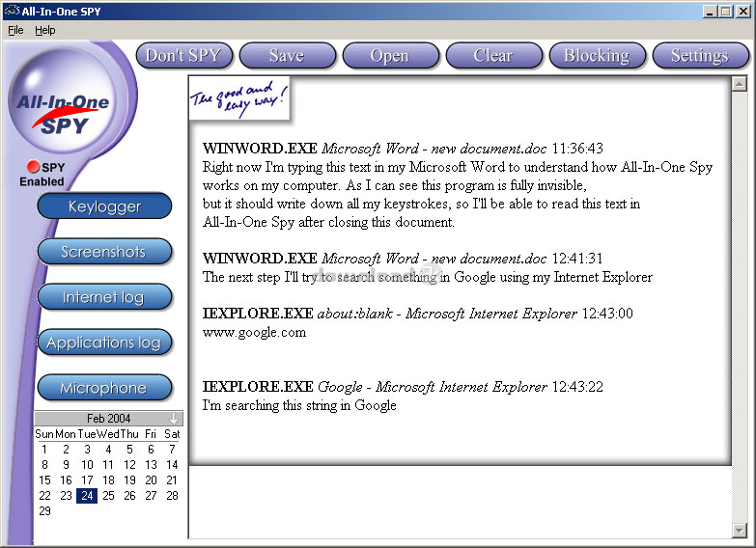Open a saved log file
Viewport: 756px width, 548px height.
390,55
